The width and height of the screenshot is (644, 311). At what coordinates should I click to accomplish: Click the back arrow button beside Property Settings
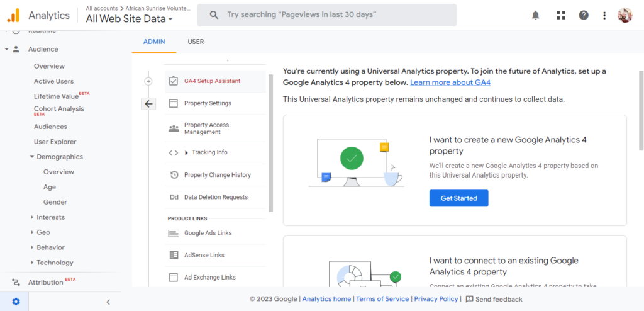point(148,104)
